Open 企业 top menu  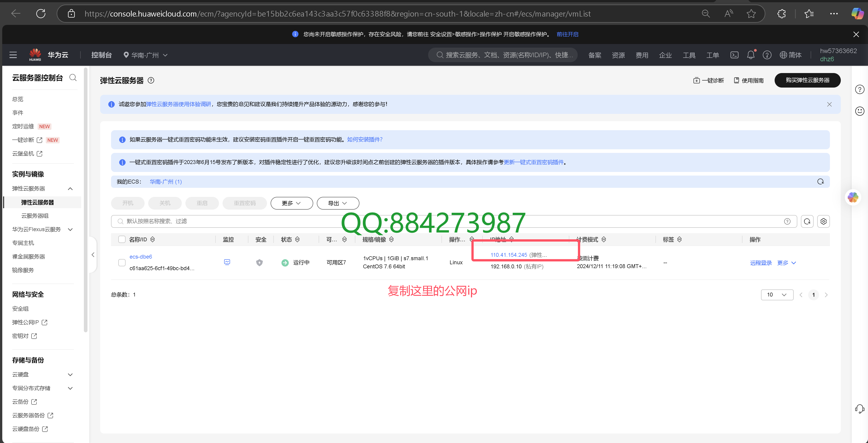tap(665, 55)
